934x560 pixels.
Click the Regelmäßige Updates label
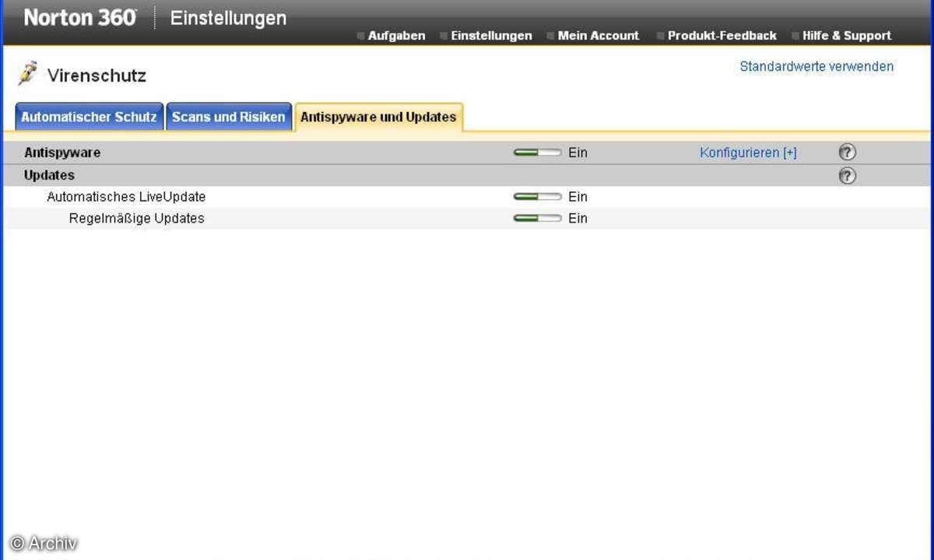click(x=137, y=219)
